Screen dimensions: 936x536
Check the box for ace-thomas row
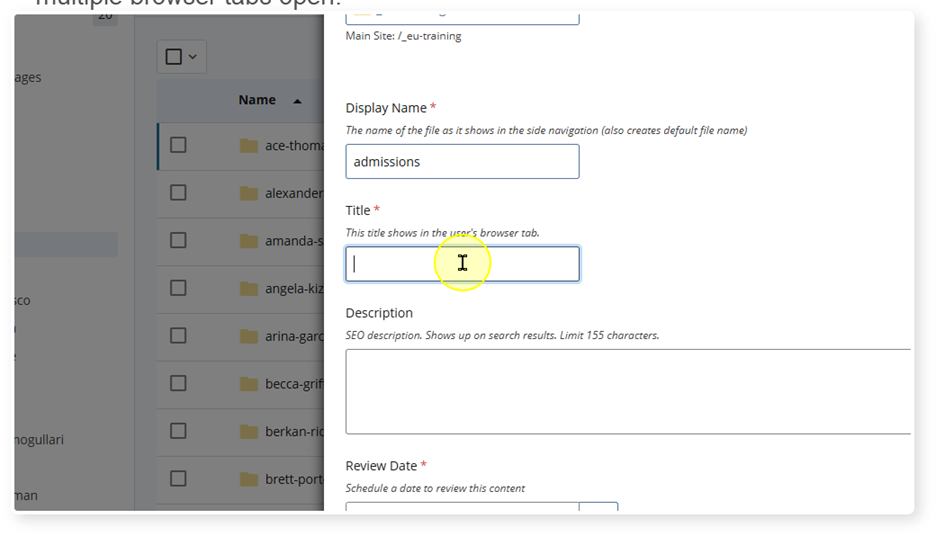click(178, 145)
